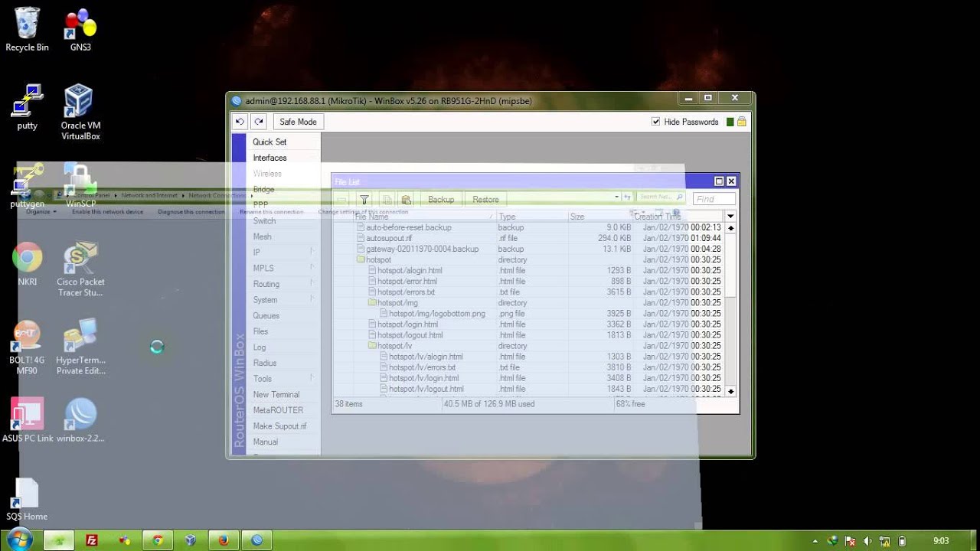Open the Quick Set menu item
The image size is (980, 551).
coord(283,142)
